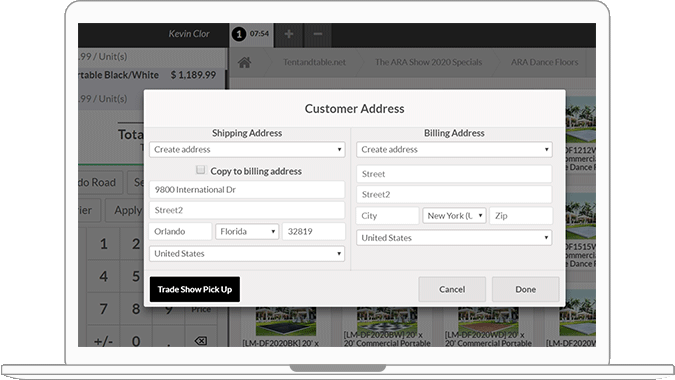Click the 32819 zip field
Image resolution: width=675 pixels, height=380 pixels.
pyautogui.click(x=313, y=232)
